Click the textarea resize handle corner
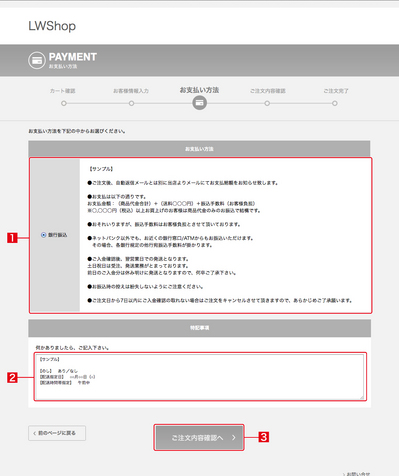The image size is (399, 476). click(362, 397)
